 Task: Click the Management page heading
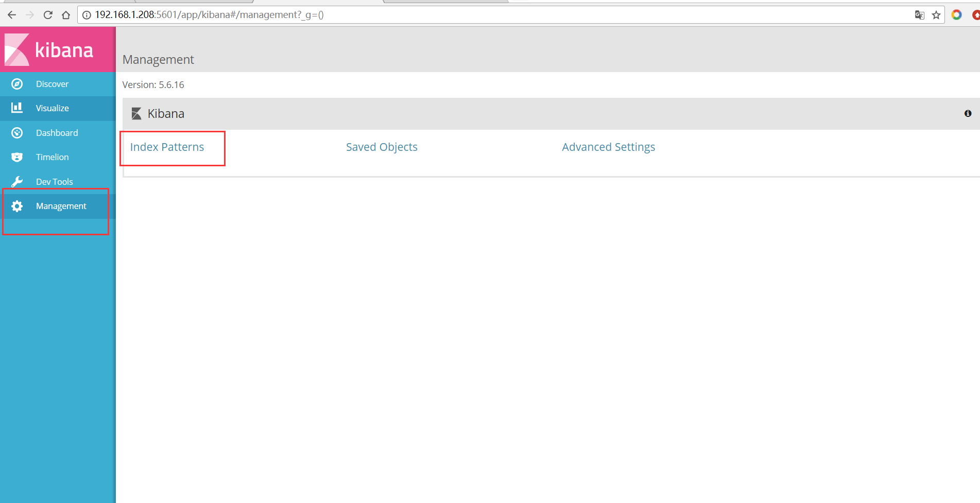[x=158, y=60]
